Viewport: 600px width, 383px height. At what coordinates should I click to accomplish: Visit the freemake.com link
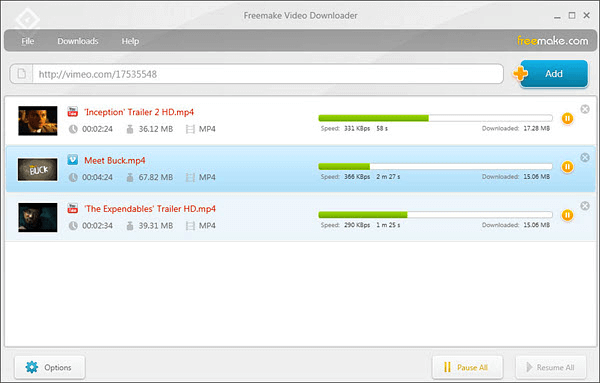[x=553, y=41]
